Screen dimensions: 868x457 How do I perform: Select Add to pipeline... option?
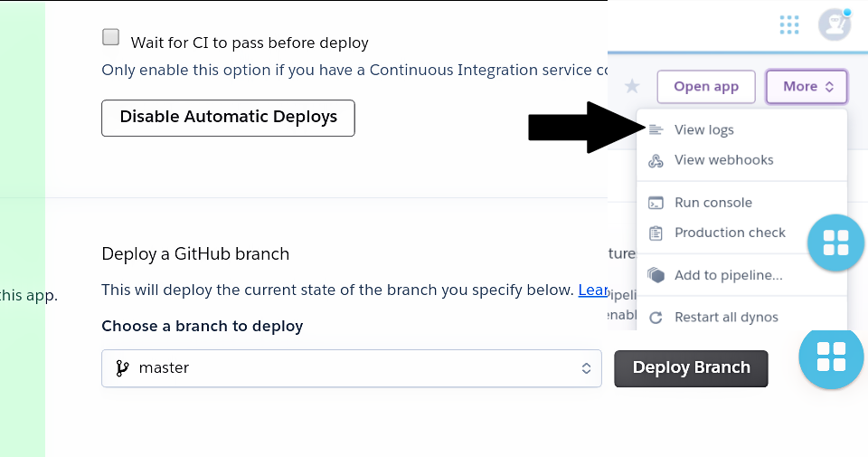point(741,275)
